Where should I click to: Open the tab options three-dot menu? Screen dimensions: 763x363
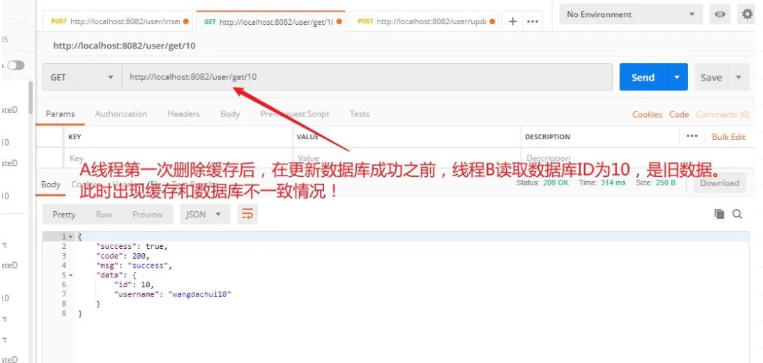(533, 21)
